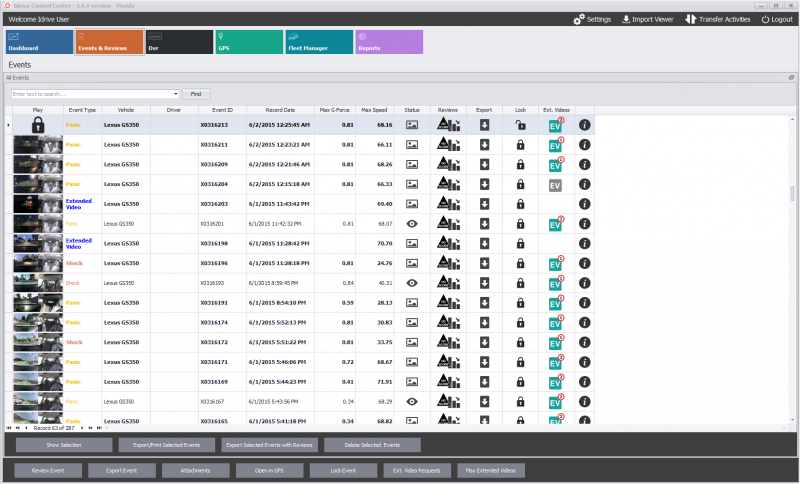Switch to the GPS tab
Viewport: 800px width, 484px height.
(x=248, y=42)
